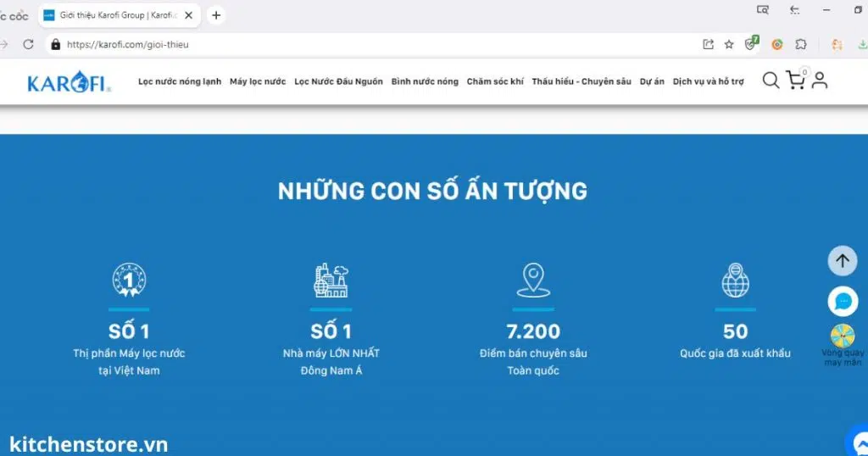
Task: Click the factory building icon
Action: pos(331,280)
